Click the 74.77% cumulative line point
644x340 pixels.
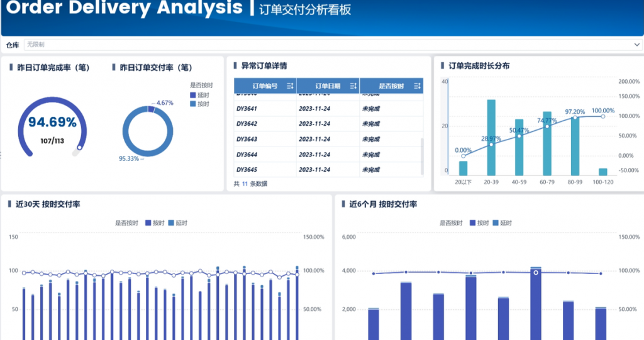click(547, 126)
